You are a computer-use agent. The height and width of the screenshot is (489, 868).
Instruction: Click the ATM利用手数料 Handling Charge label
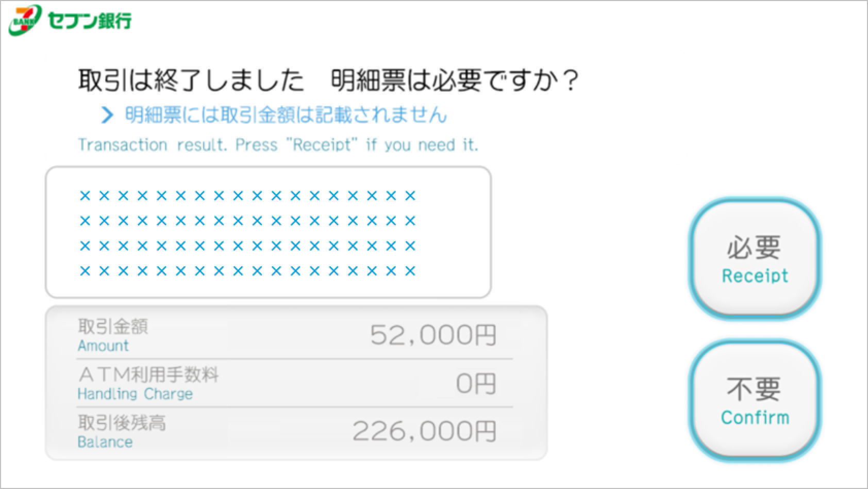[147, 384]
